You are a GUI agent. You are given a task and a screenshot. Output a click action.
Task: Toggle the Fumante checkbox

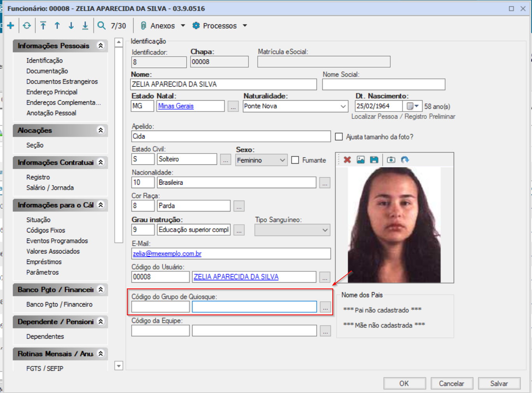click(295, 160)
